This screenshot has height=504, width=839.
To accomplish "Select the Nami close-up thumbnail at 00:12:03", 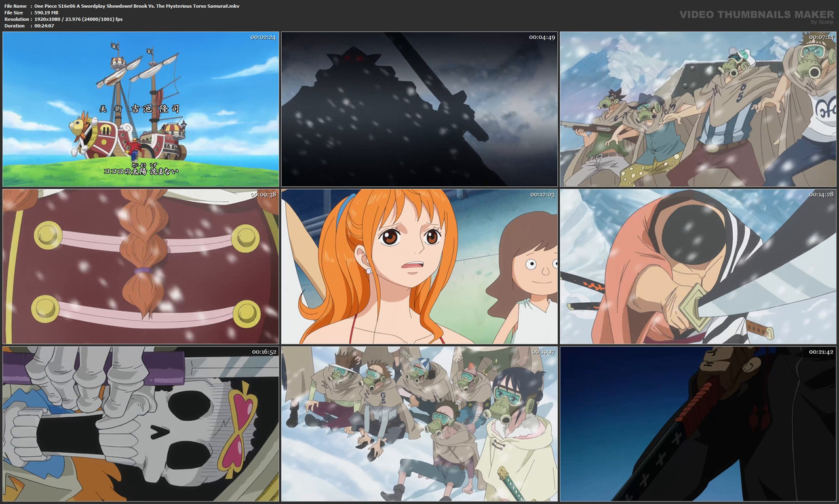I will pos(419,265).
